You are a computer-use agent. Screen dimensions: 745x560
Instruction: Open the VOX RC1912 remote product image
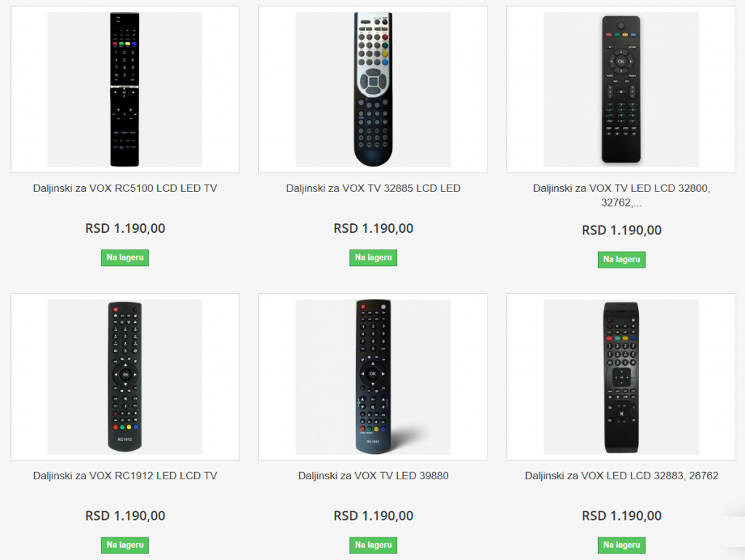pos(124,377)
